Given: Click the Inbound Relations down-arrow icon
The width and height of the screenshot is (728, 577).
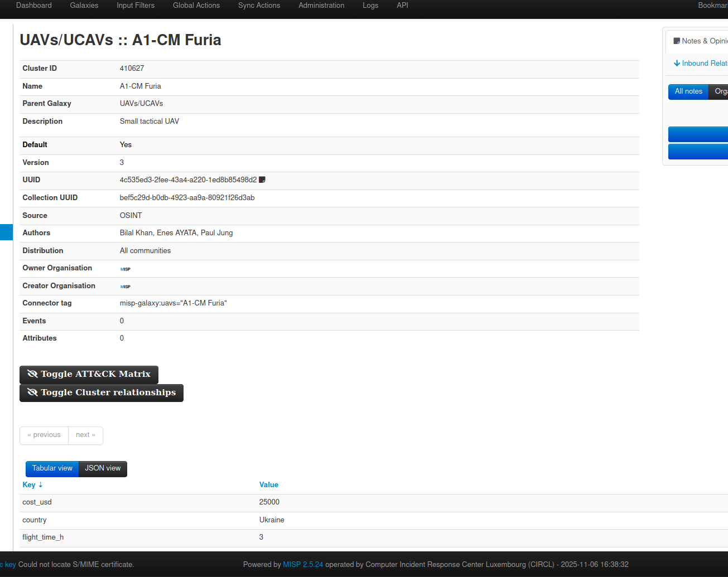Looking at the screenshot, I should click(x=677, y=64).
